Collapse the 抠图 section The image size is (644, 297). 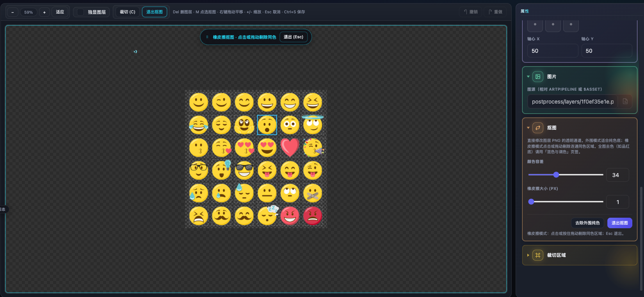click(528, 128)
